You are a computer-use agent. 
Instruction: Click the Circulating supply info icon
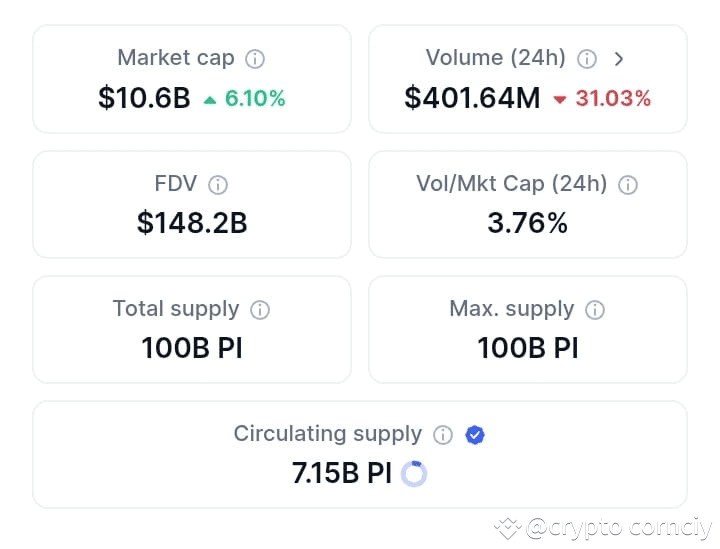pos(443,435)
